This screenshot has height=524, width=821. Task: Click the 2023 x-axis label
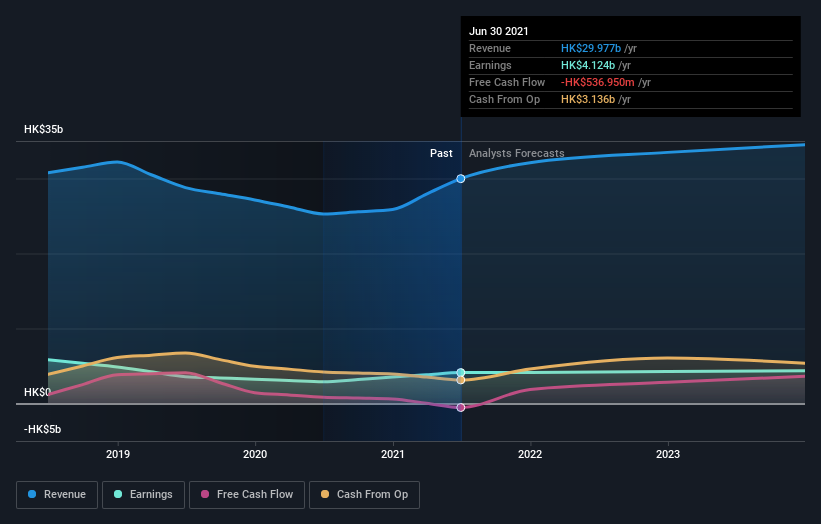pyautogui.click(x=668, y=454)
